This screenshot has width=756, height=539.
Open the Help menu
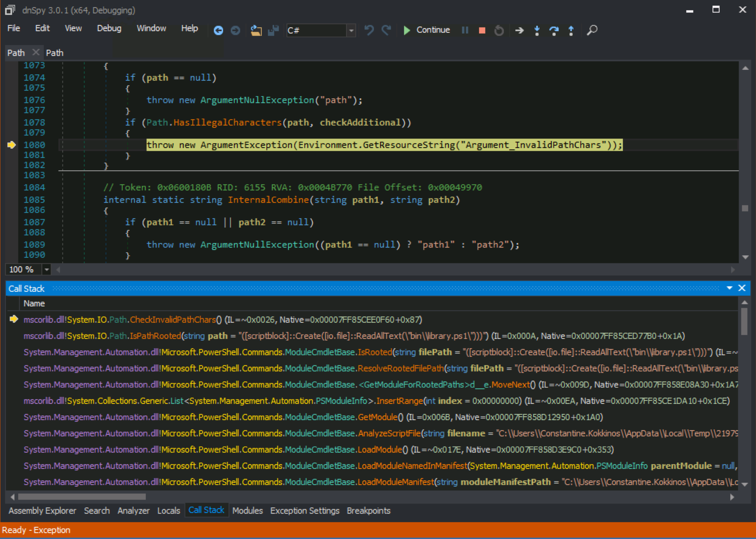pos(190,28)
